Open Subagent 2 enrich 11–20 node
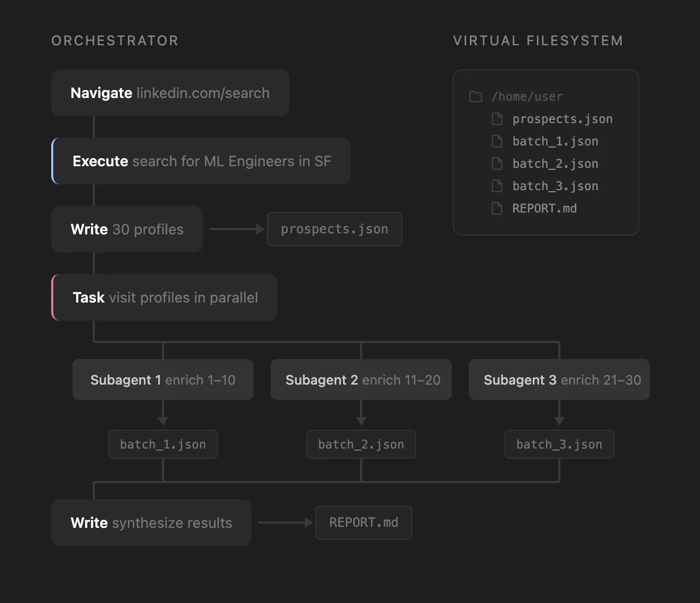Screen dimensions: 700x603 point(361,380)
